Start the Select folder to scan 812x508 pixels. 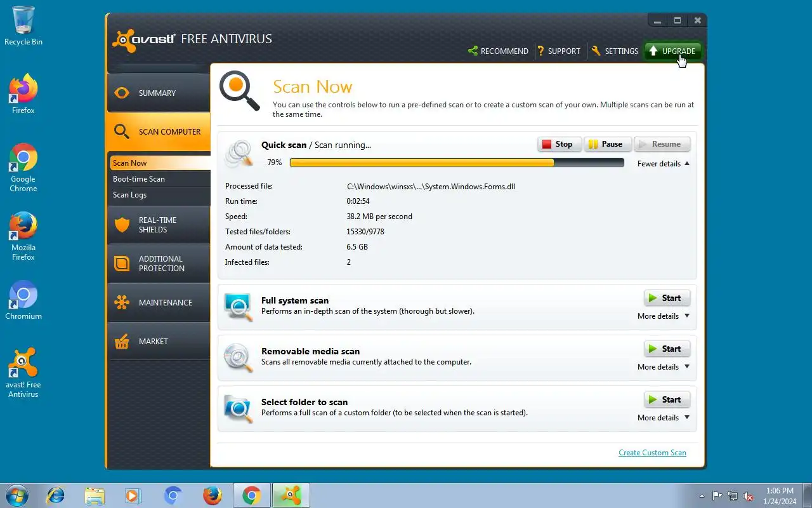(x=667, y=399)
